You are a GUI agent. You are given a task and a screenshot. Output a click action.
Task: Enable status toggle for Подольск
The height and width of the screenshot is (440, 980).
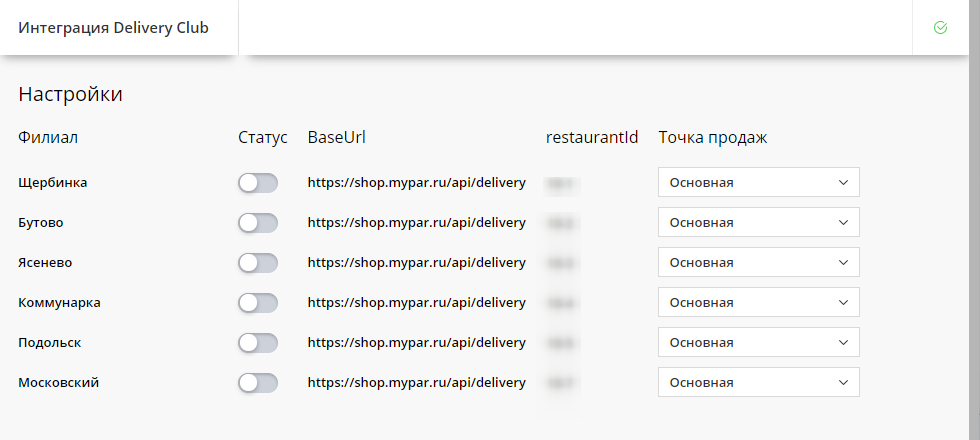tap(257, 343)
